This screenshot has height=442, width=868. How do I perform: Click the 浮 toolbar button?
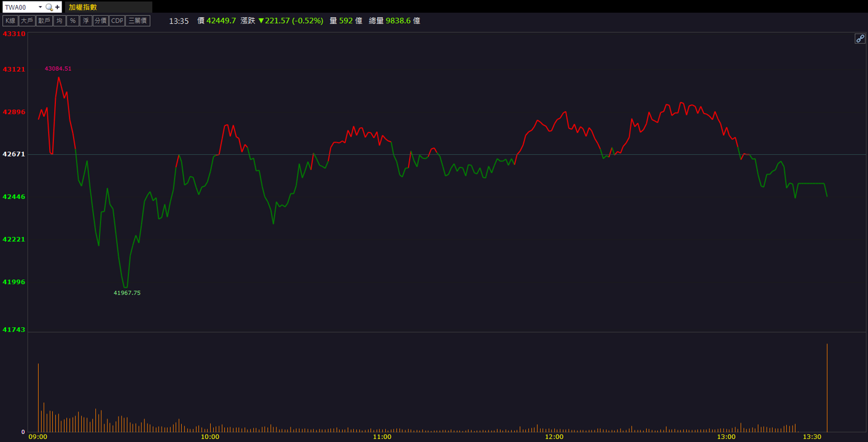86,21
